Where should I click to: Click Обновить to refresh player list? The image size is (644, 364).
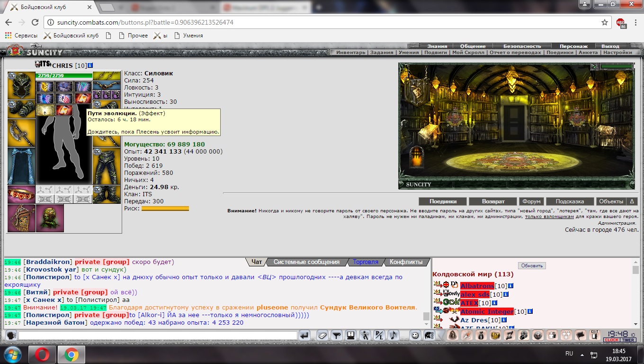tap(532, 265)
